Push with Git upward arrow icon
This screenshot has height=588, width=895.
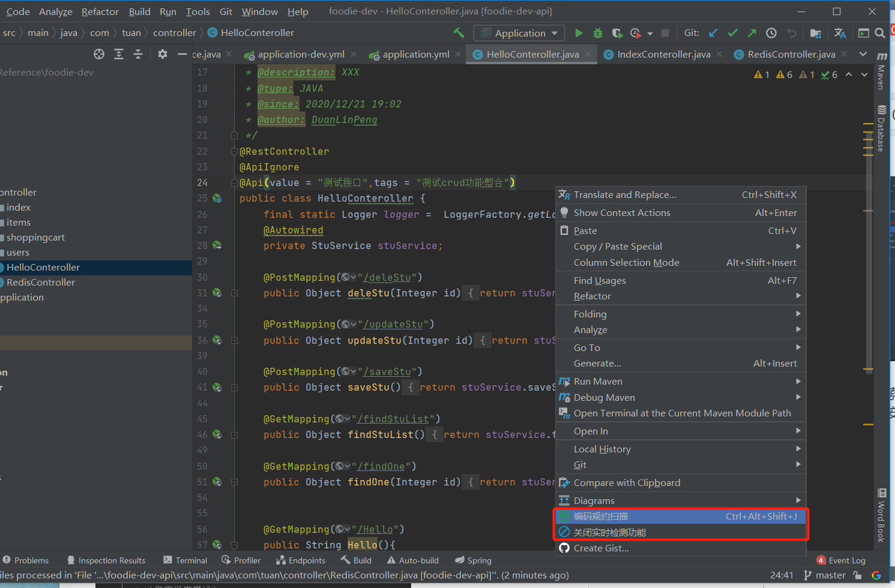pyautogui.click(x=752, y=33)
